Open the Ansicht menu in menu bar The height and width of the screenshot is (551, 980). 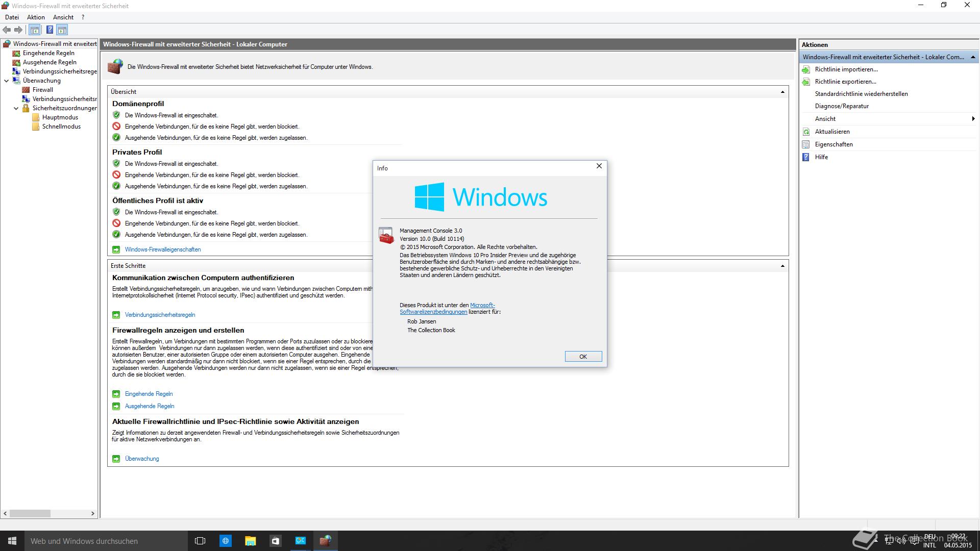point(63,17)
